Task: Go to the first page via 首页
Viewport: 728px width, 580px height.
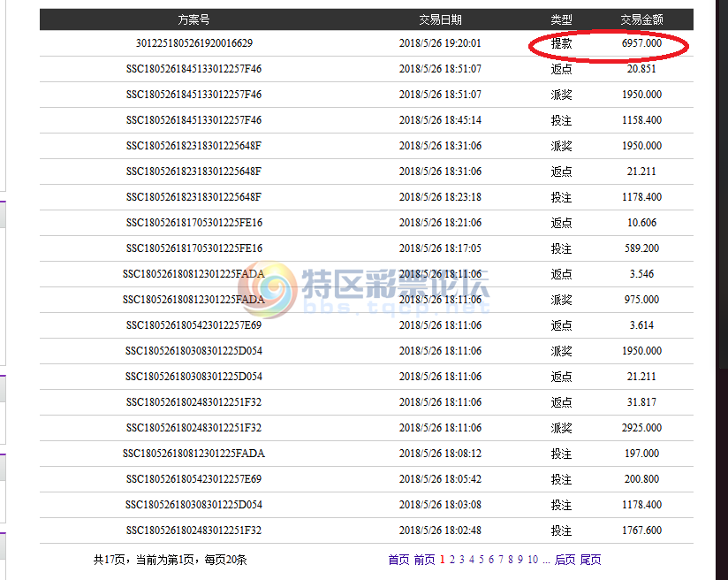Action: pos(398,560)
